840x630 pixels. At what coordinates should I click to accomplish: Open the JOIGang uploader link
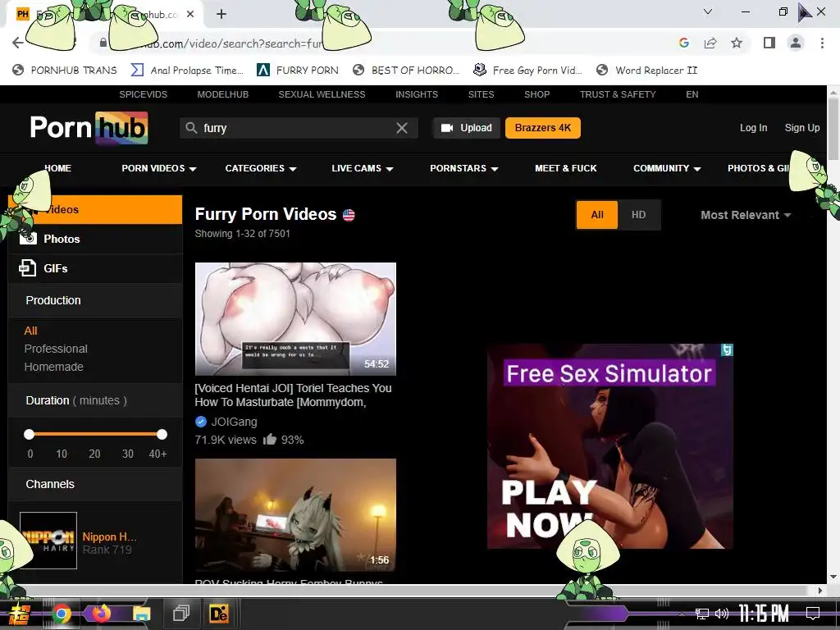click(234, 422)
